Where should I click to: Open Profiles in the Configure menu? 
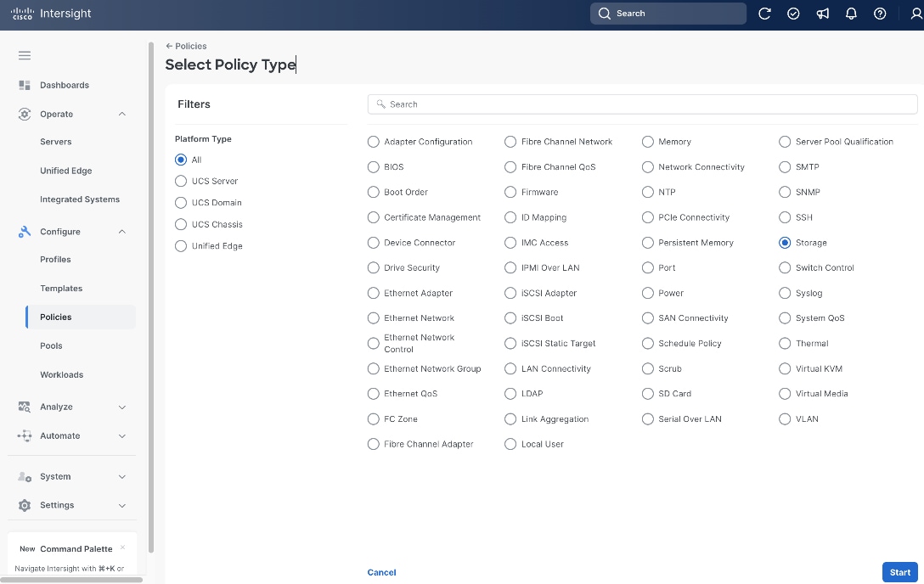55,260
